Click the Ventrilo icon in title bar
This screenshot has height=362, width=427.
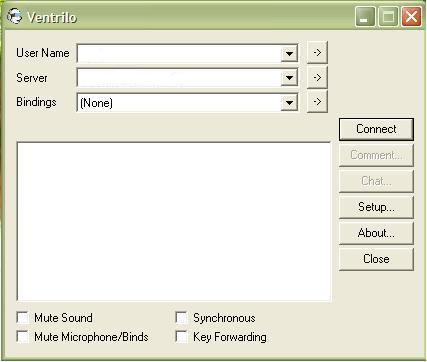click(x=14, y=16)
